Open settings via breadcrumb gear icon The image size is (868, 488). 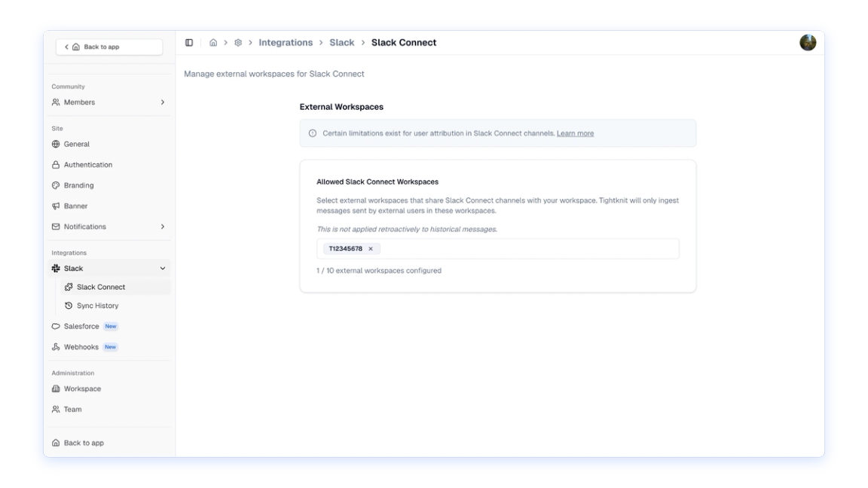(x=238, y=43)
